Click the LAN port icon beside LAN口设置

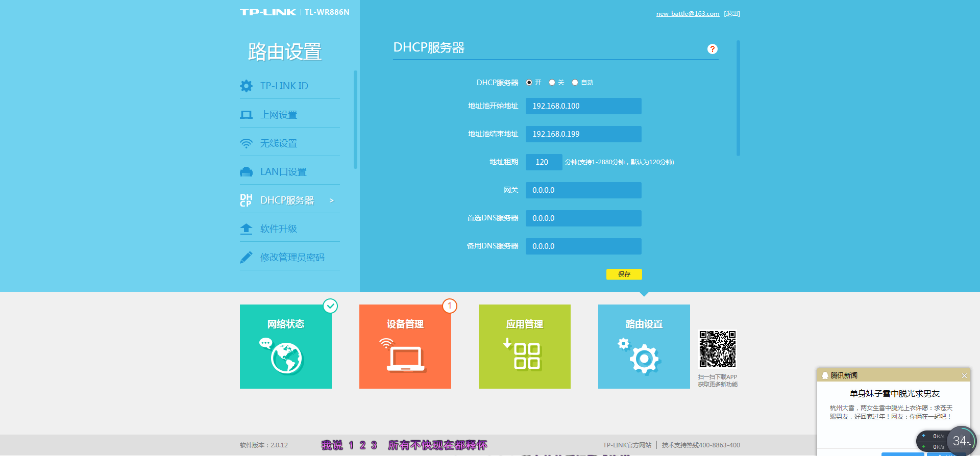246,172
